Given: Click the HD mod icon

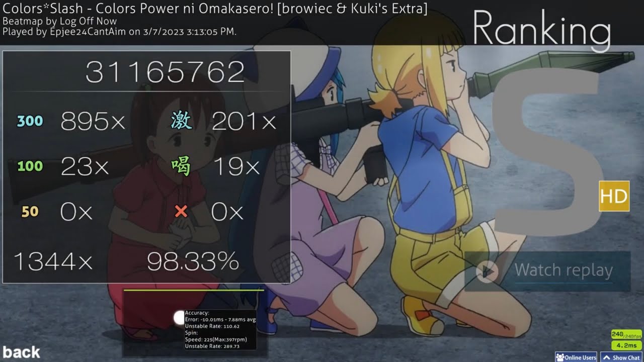Looking at the screenshot, I should [614, 196].
